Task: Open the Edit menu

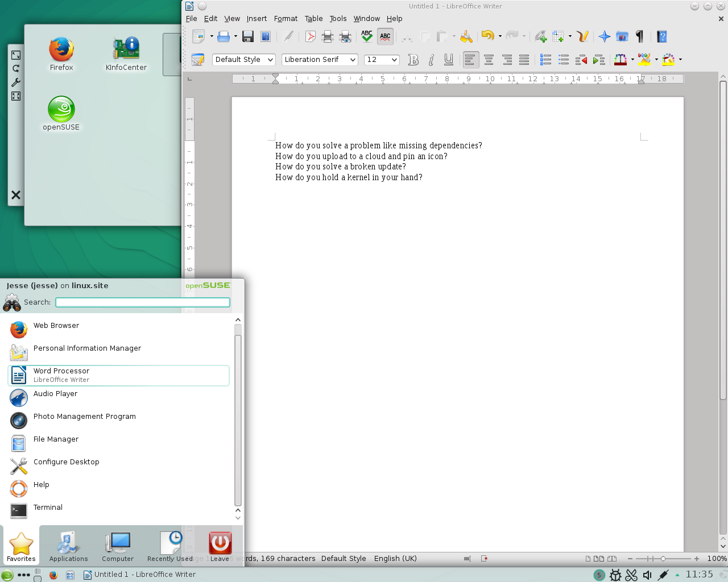Action: pos(211,19)
